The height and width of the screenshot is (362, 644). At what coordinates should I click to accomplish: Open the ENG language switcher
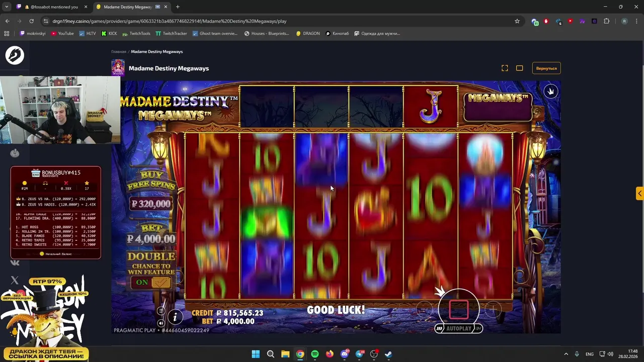pyautogui.click(x=589, y=354)
